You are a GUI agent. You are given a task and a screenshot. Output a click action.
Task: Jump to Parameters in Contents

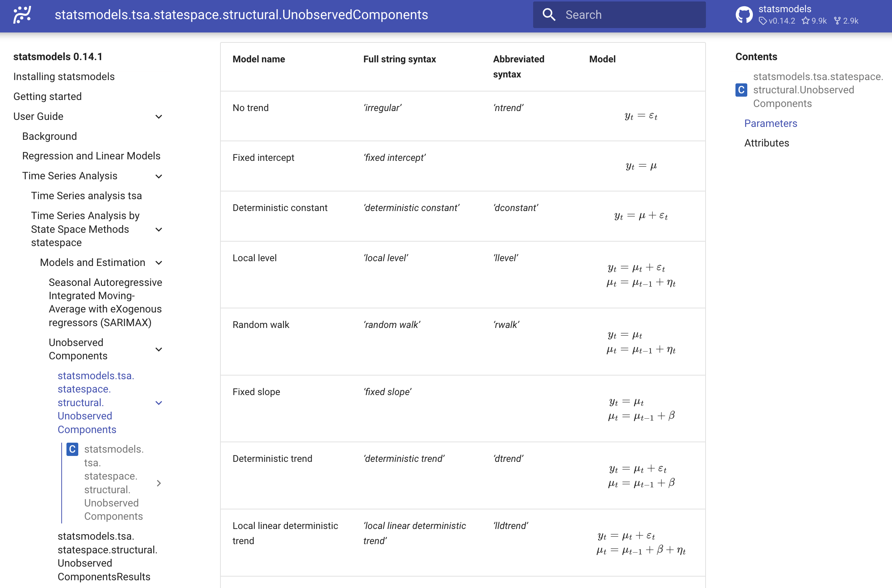pyautogui.click(x=771, y=123)
